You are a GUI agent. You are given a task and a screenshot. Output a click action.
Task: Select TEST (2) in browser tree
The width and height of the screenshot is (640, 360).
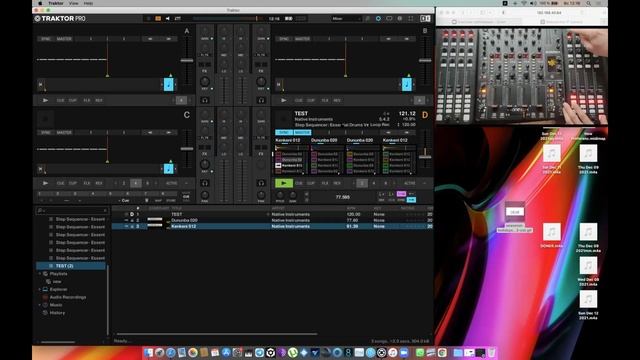click(x=71, y=266)
